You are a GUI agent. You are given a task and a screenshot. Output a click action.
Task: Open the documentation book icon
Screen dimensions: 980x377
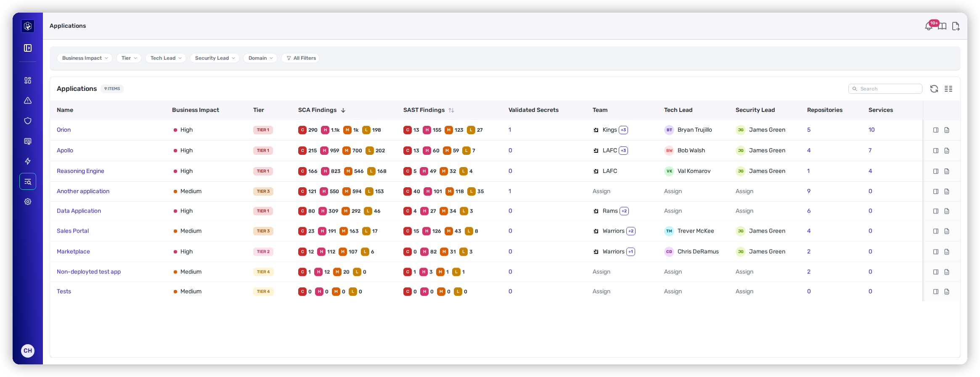point(942,27)
